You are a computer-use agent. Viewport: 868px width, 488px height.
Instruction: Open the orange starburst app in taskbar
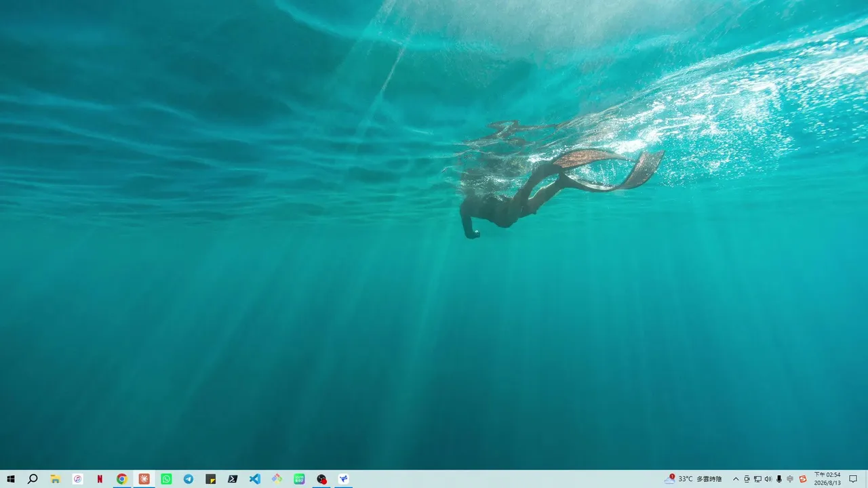pos(144,479)
